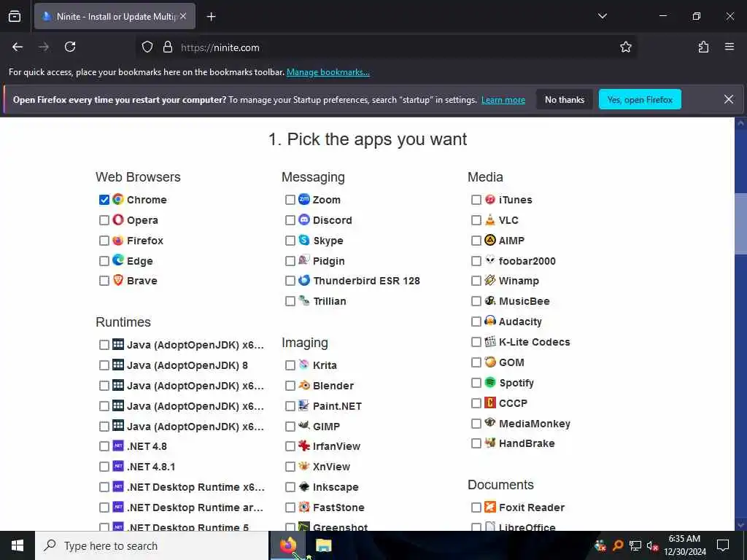Check the MusicBee checkbox
Screen dimensions: 747x560
click(476, 301)
